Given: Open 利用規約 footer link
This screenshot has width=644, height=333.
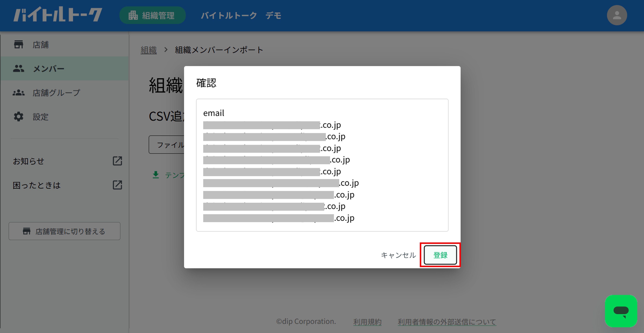Looking at the screenshot, I should [x=367, y=322].
